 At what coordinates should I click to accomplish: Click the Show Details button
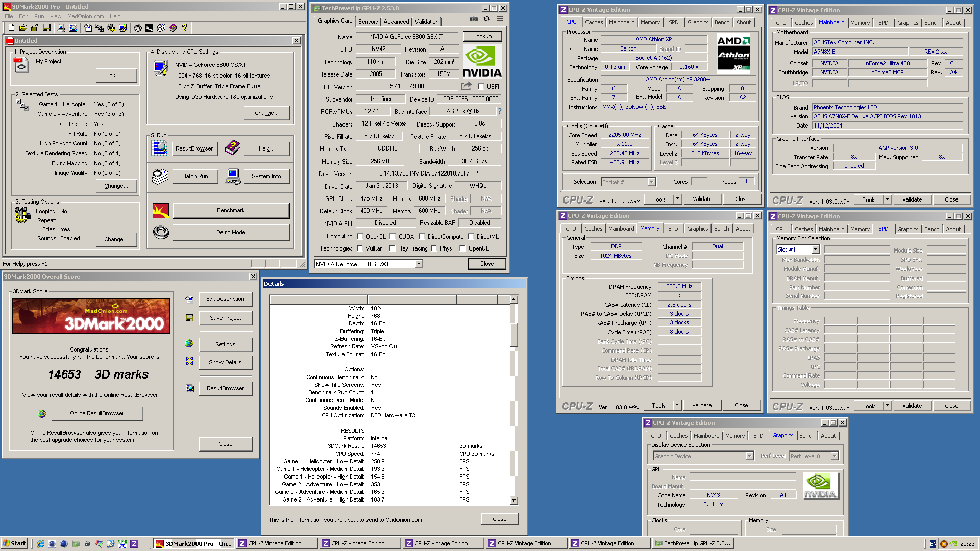tap(225, 362)
